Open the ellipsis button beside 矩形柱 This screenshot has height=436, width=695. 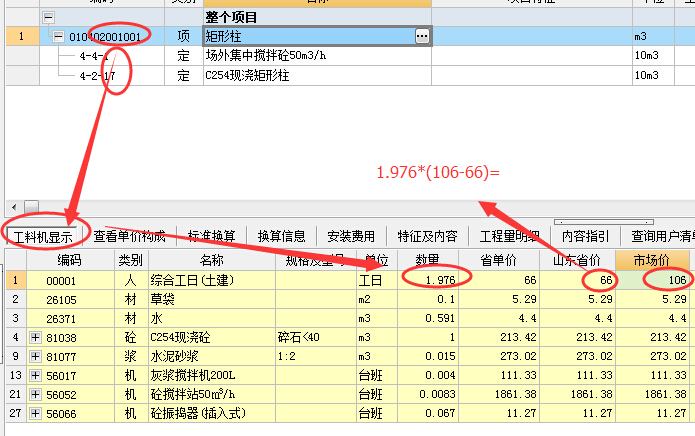[x=422, y=36]
